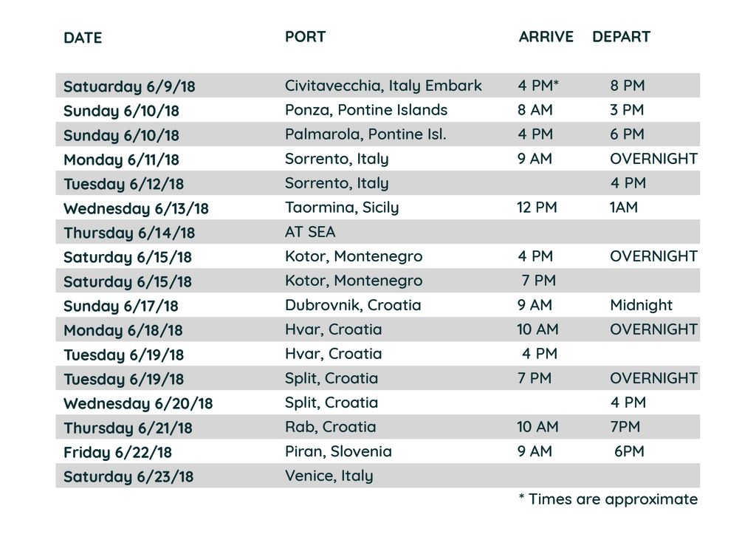Select the Taormina, Sicily port cell
This screenshot has width=756, height=537.
pos(342,208)
